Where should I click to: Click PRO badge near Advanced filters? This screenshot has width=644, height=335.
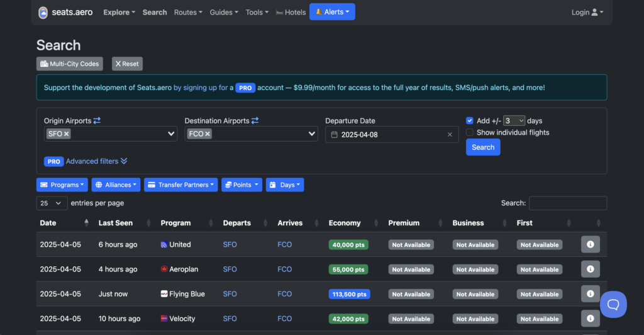point(54,162)
